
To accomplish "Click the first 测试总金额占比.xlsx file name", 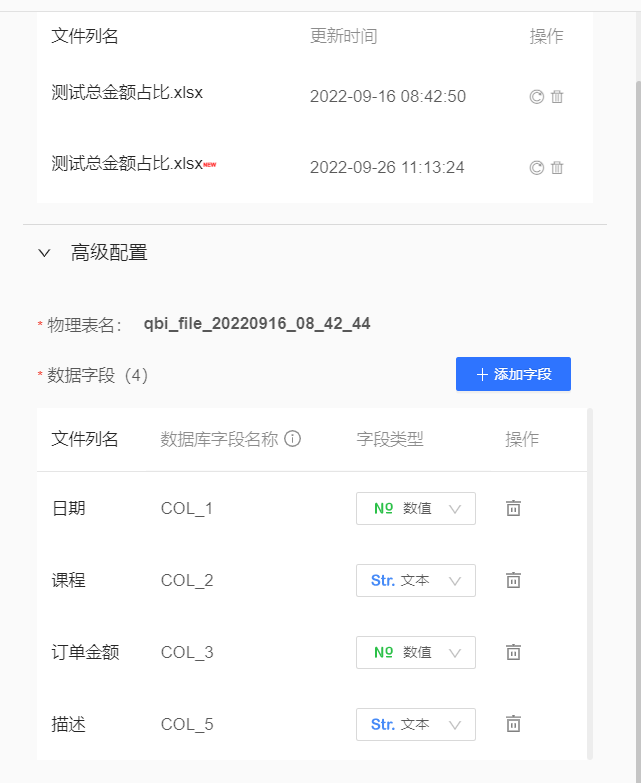I will pyautogui.click(x=127, y=93).
